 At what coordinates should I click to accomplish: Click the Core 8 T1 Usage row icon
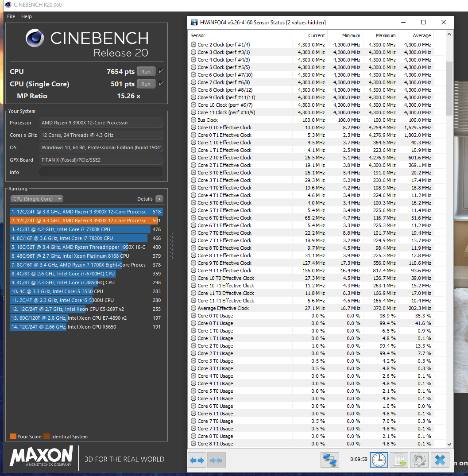(x=193, y=444)
